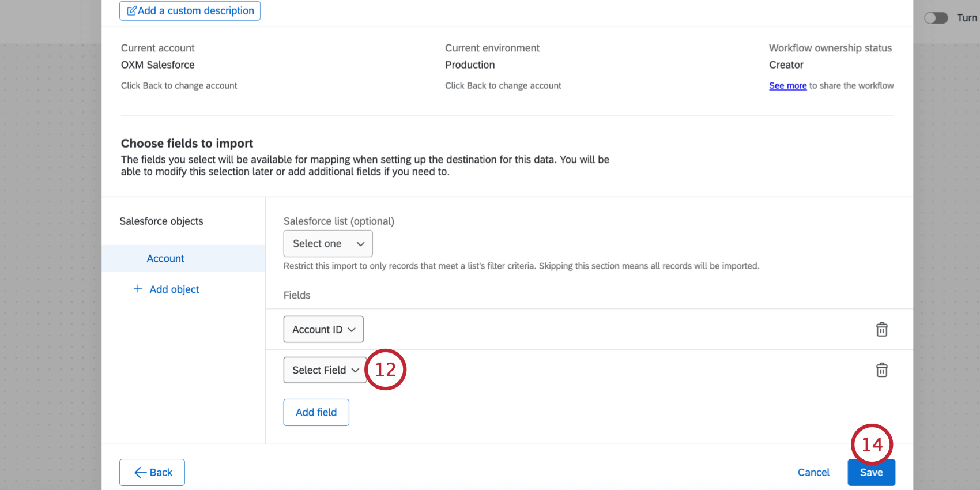
Task: Open the Select Field dropdown
Action: click(x=325, y=370)
